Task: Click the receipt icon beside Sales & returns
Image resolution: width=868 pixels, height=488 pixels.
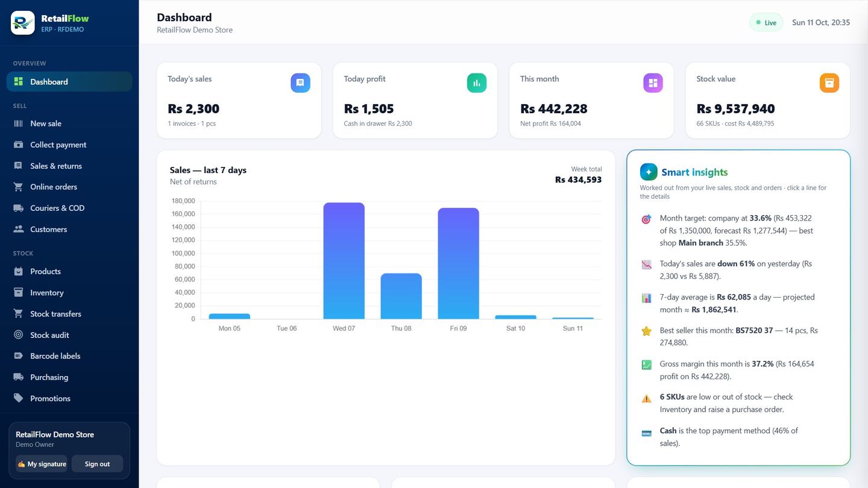Action: click(x=19, y=166)
